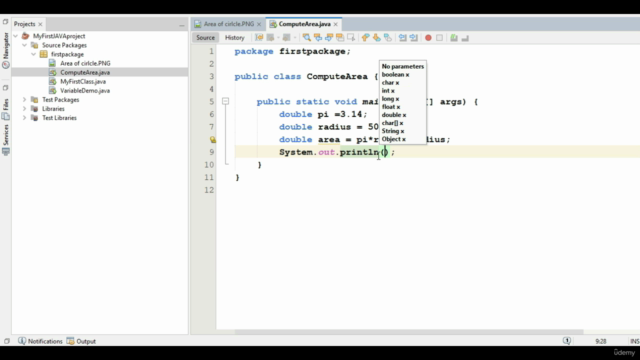
Task: Open the Back history dropdown arrow
Action: (x=278, y=38)
